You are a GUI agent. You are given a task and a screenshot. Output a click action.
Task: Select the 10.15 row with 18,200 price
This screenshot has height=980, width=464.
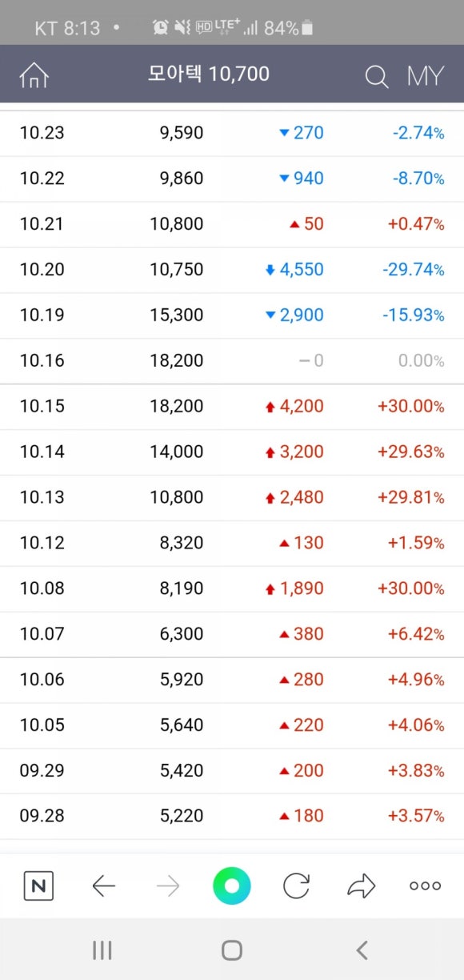click(x=232, y=407)
